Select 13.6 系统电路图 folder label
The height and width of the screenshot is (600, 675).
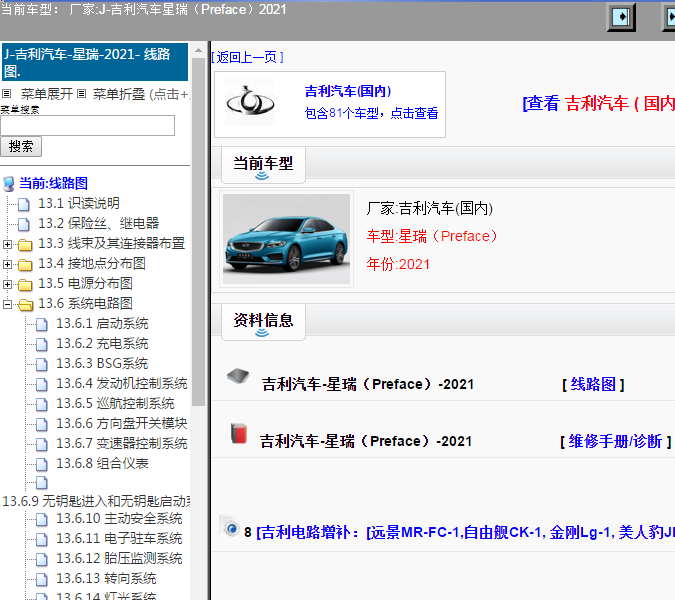tap(85, 303)
